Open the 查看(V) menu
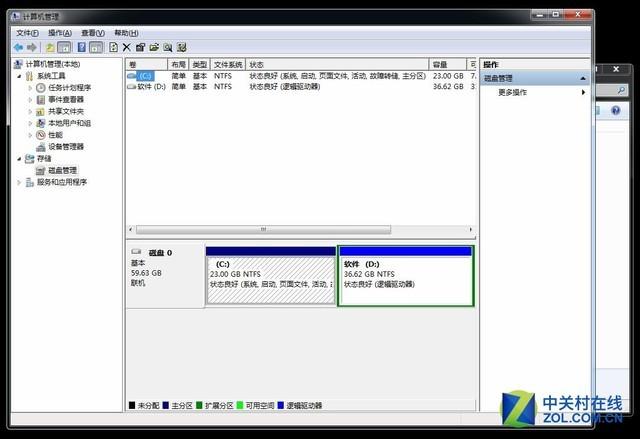The image size is (640, 439). [93, 33]
